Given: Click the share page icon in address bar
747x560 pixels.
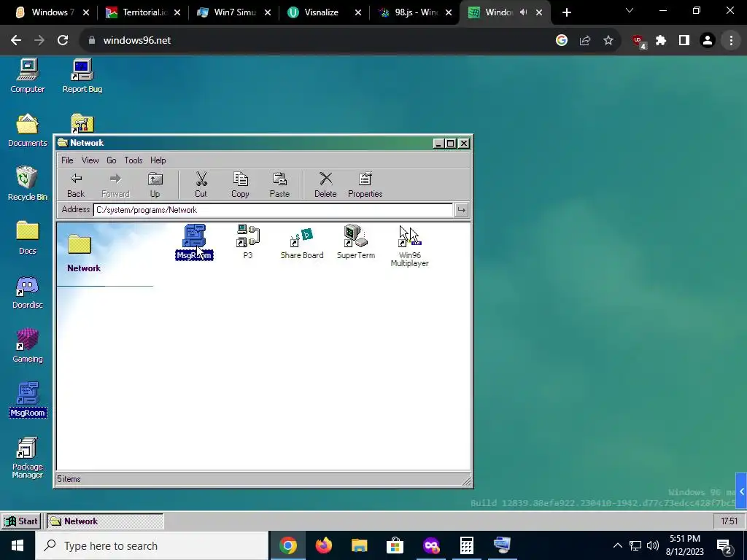Looking at the screenshot, I should coord(584,41).
